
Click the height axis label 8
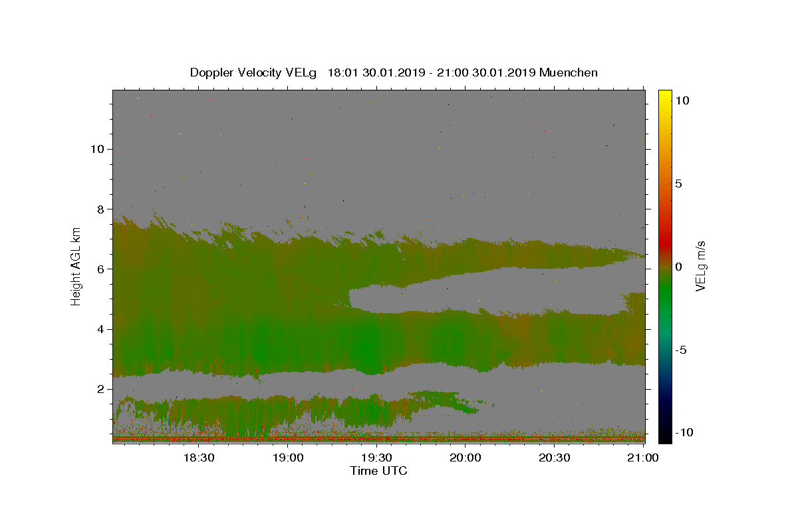point(100,209)
